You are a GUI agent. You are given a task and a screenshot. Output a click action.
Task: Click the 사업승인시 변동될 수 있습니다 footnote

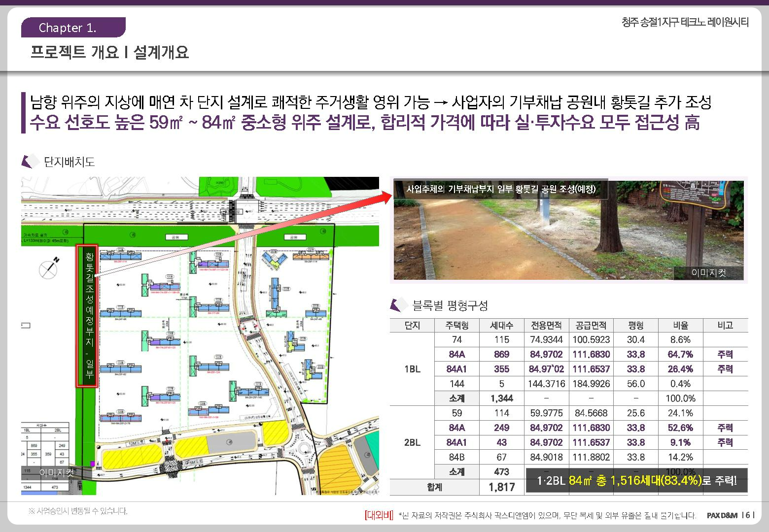78,511
